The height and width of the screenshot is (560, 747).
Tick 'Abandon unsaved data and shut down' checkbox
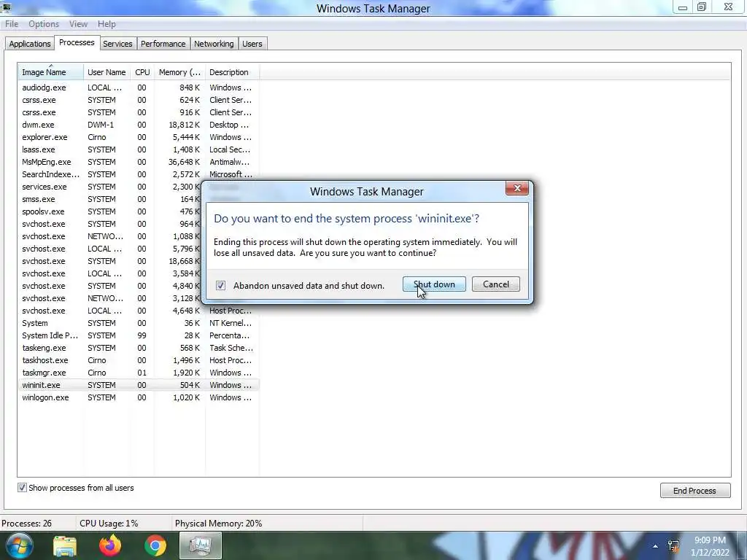pos(220,285)
